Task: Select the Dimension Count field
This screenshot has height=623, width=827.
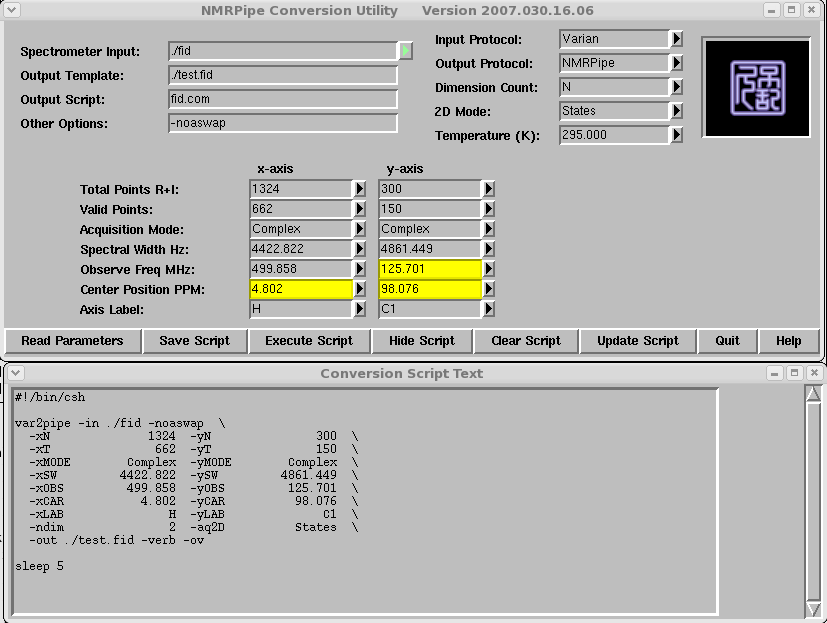Action: pyautogui.click(x=614, y=87)
